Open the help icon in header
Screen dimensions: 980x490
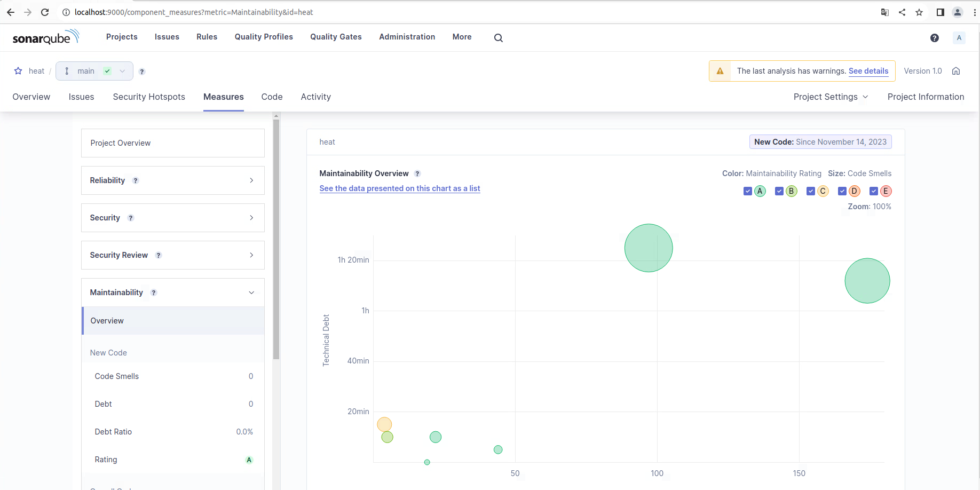click(934, 37)
